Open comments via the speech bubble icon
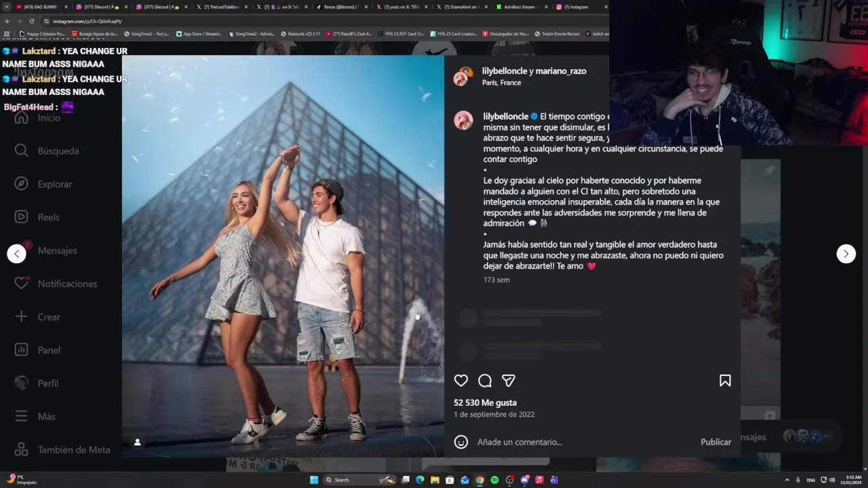The width and height of the screenshot is (868, 488). point(485,381)
